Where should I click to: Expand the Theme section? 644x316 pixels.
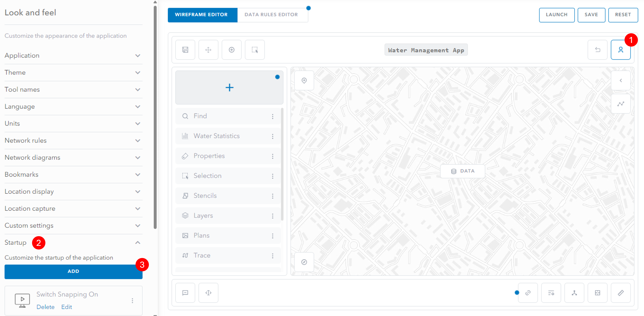(73, 73)
